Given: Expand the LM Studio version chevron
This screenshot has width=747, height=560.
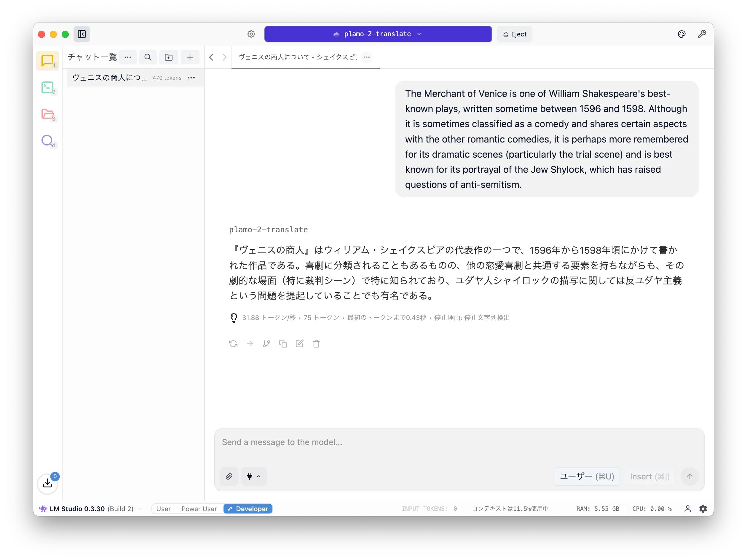Looking at the screenshot, I should [x=141, y=509].
